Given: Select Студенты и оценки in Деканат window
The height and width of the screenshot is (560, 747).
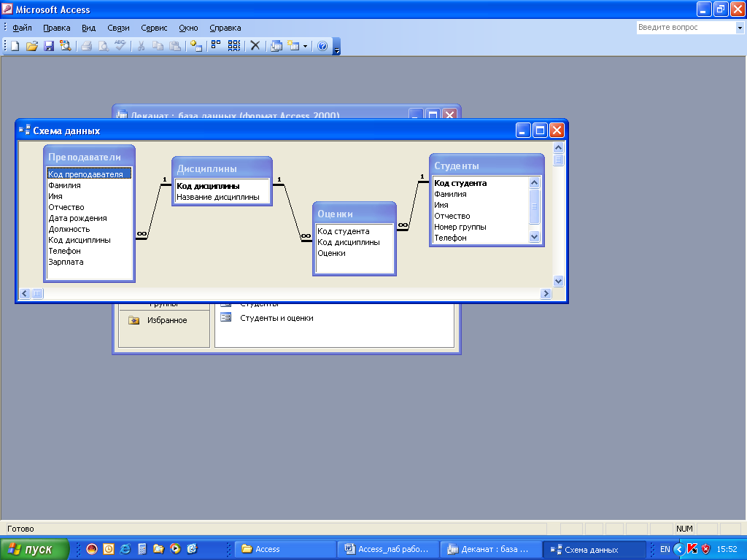Looking at the screenshot, I should click(276, 318).
